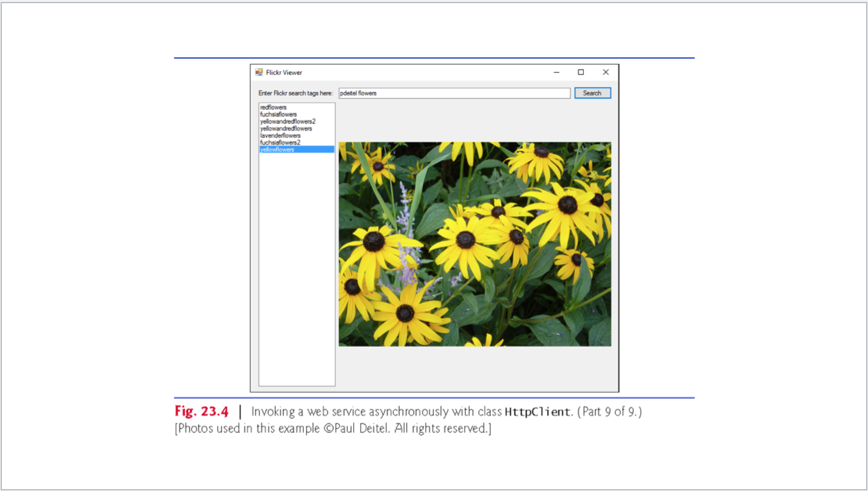Select "fuchsiaflowers2" from the list

(x=279, y=142)
